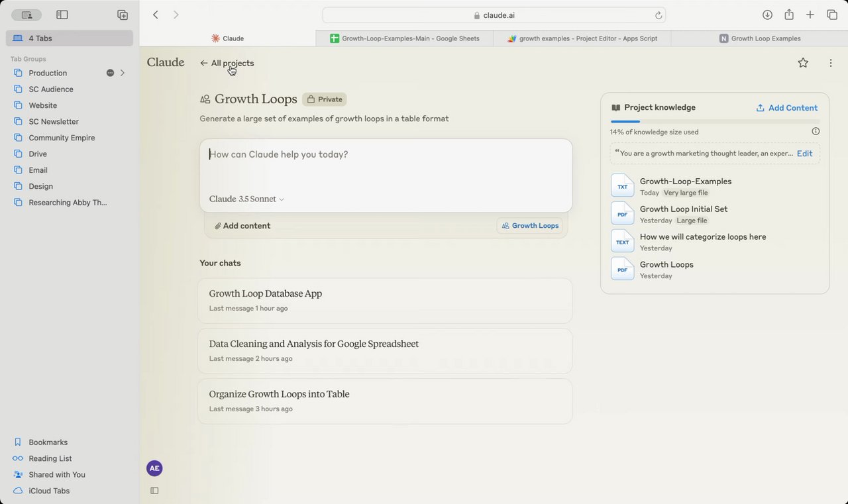848x504 pixels.
Task: Open a new Safari tab with plus
Action: click(810, 15)
